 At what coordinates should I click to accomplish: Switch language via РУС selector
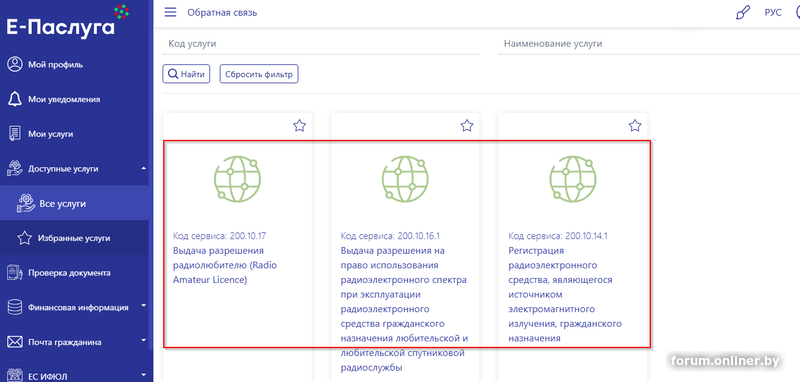(772, 13)
